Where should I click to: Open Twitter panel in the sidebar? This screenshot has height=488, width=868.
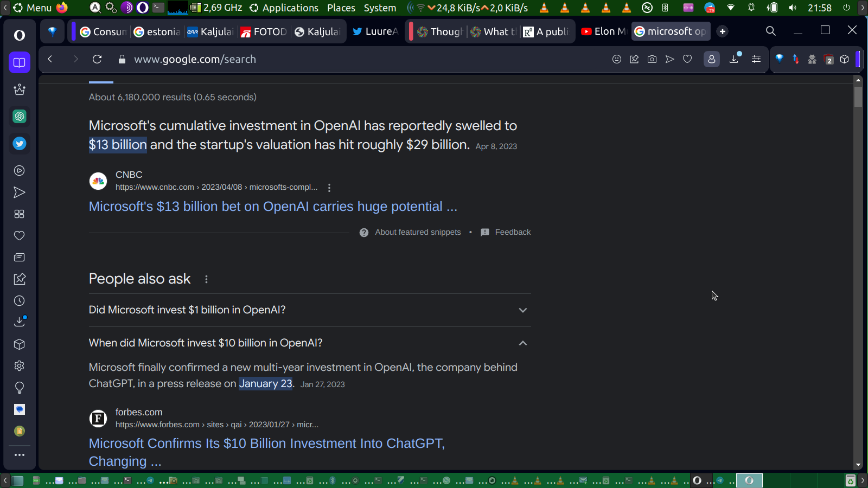20,143
